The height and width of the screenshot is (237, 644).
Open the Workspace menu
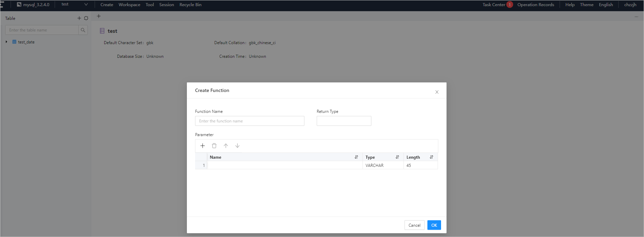click(129, 5)
